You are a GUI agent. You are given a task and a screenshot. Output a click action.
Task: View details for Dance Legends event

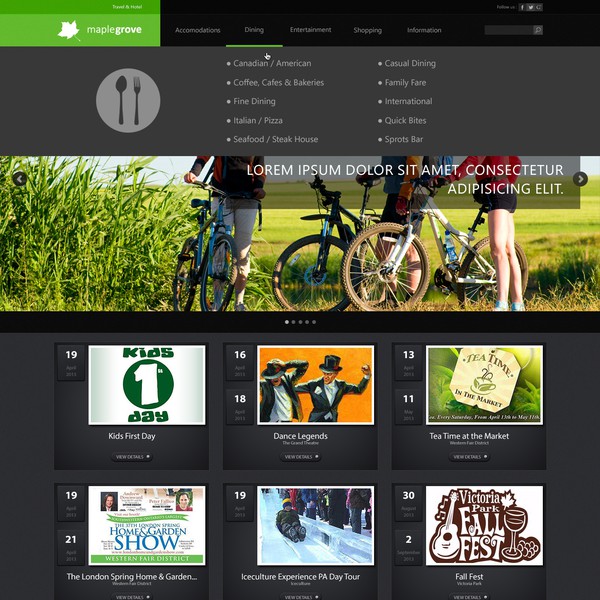(300, 457)
